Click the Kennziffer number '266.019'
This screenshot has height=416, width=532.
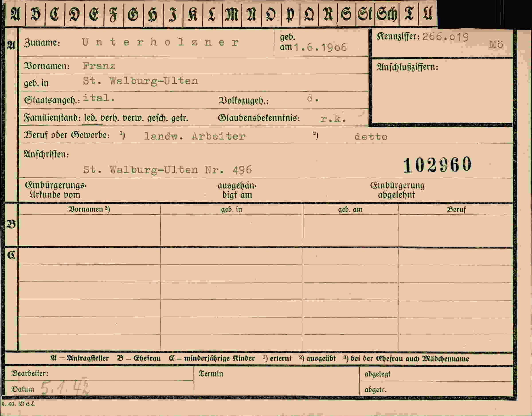446,37
